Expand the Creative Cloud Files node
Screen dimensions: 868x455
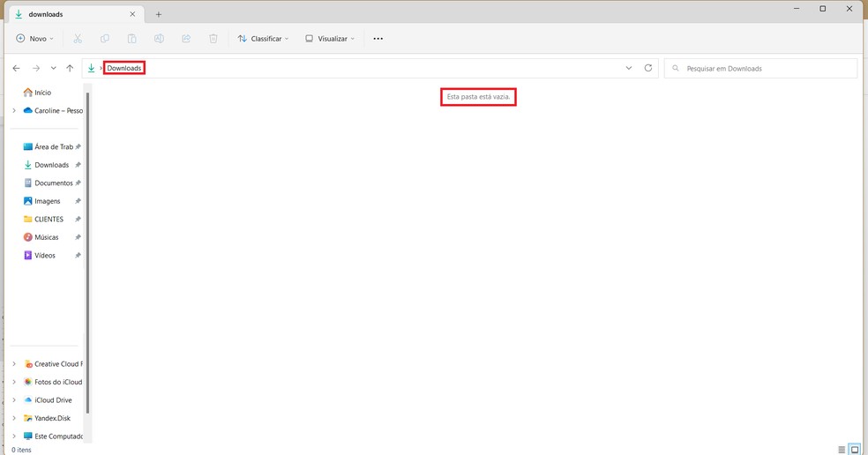14,364
